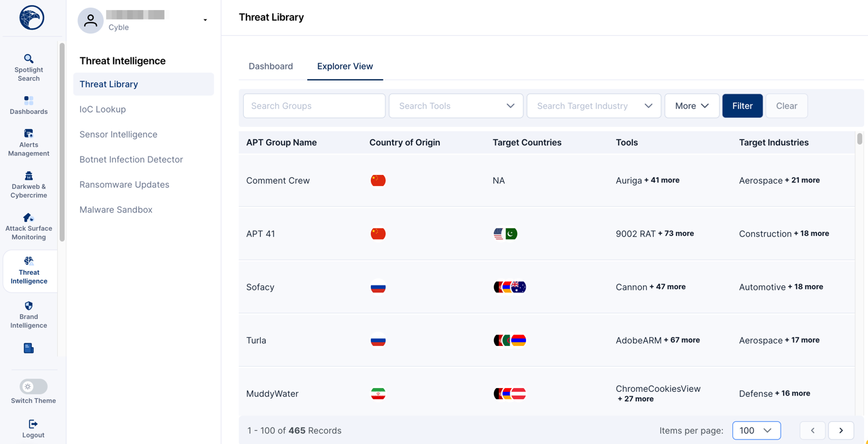The height and width of the screenshot is (444, 868).
Task: Click APT Group Name column header
Action: click(282, 143)
